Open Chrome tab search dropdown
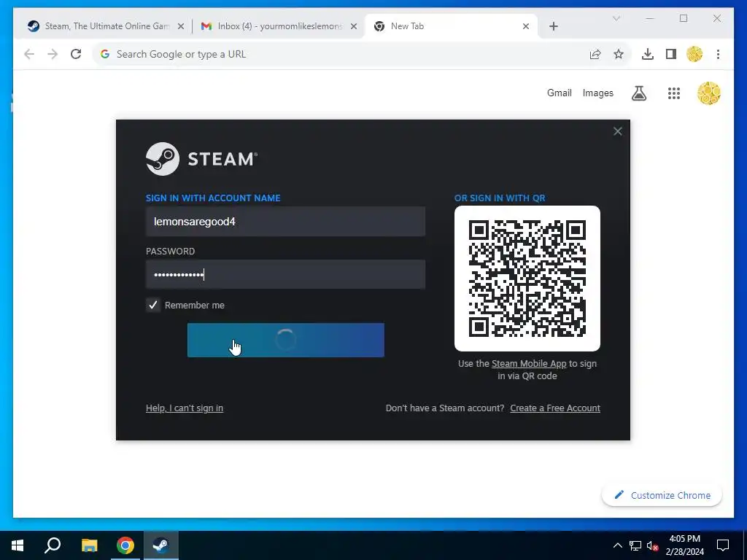Screen dimensions: 747x560 (616, 18)
